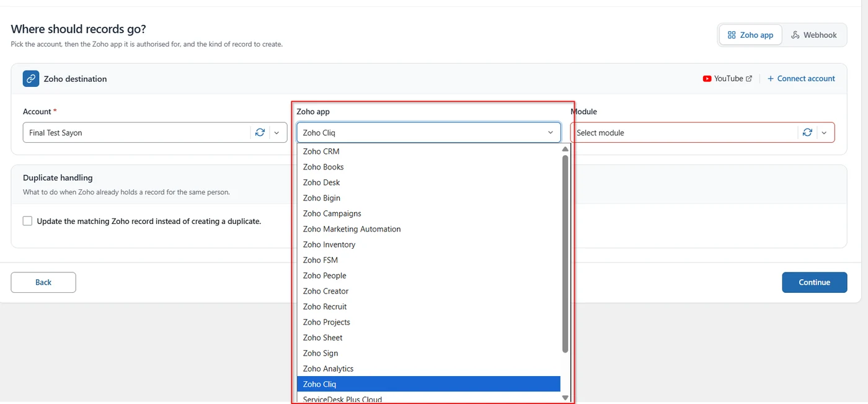This screenshot has height=404, width=868.
Task: Select Zoho Inventory from the list
Action: click(428, 245)
